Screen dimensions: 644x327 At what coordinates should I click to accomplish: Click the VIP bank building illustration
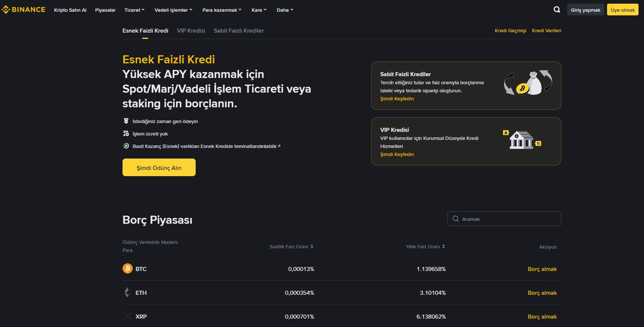522,140
